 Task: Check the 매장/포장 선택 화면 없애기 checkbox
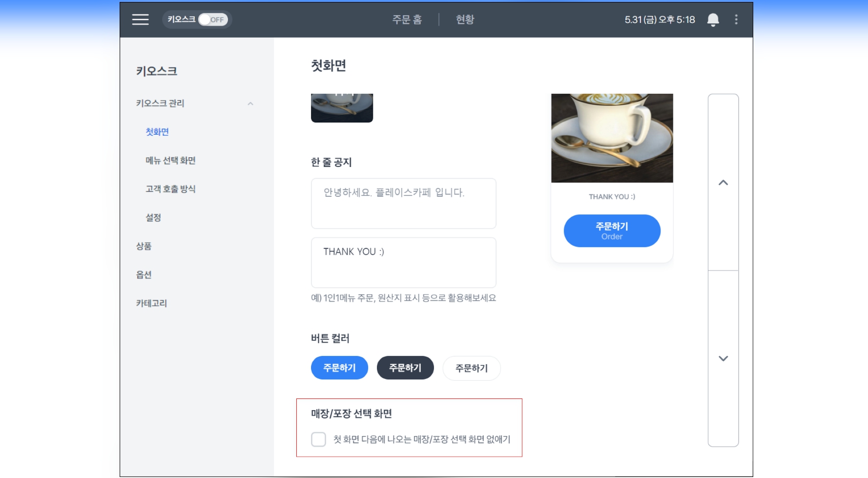click(x=319, y=439)
